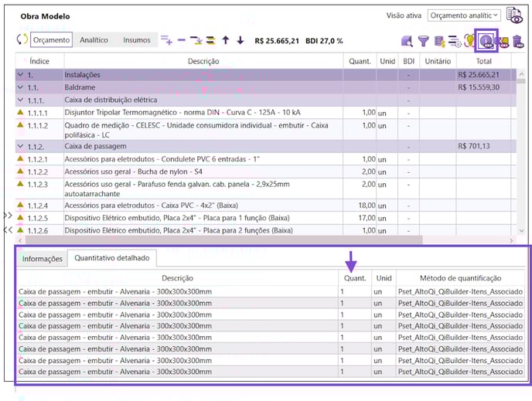Click the add item icon
This screenshot has height=401, width=532.
point(166,40)
